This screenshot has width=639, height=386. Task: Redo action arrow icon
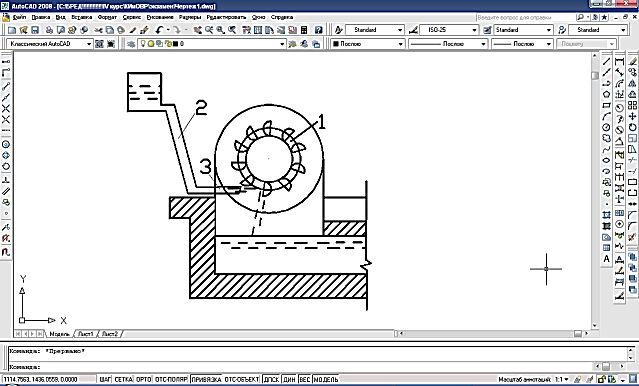click(176, 30)
